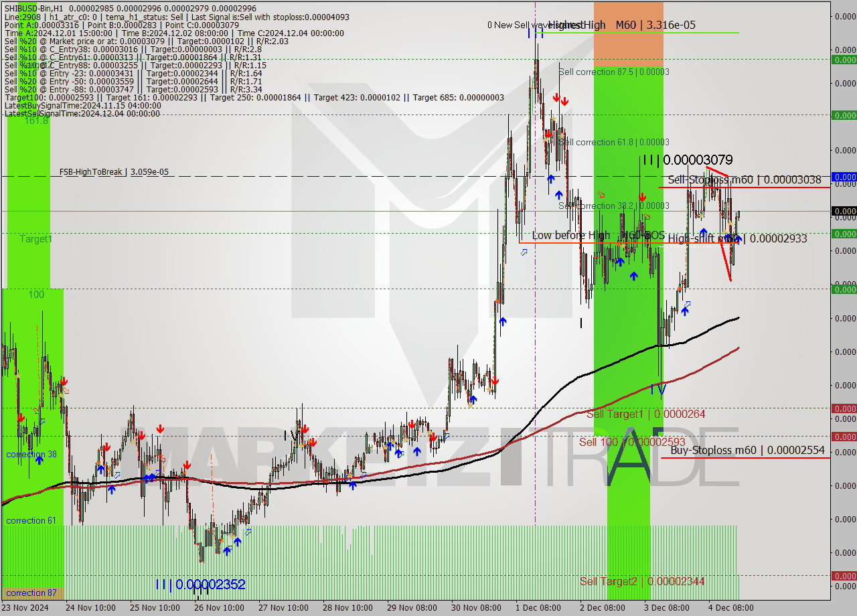This screenshot has height=616, width=857.
Task: Click the 'High-shift m60 | 0.00002933' value
Action: [737, 238]
